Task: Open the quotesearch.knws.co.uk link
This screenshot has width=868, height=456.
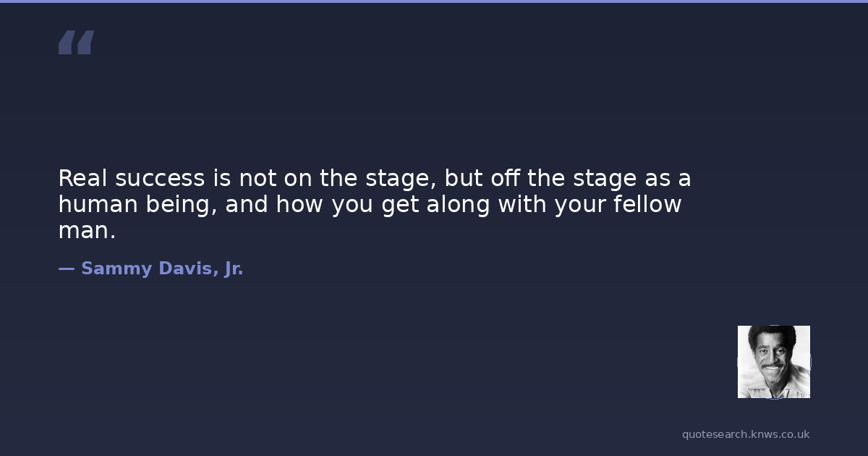Action: [x=745, y=434]
